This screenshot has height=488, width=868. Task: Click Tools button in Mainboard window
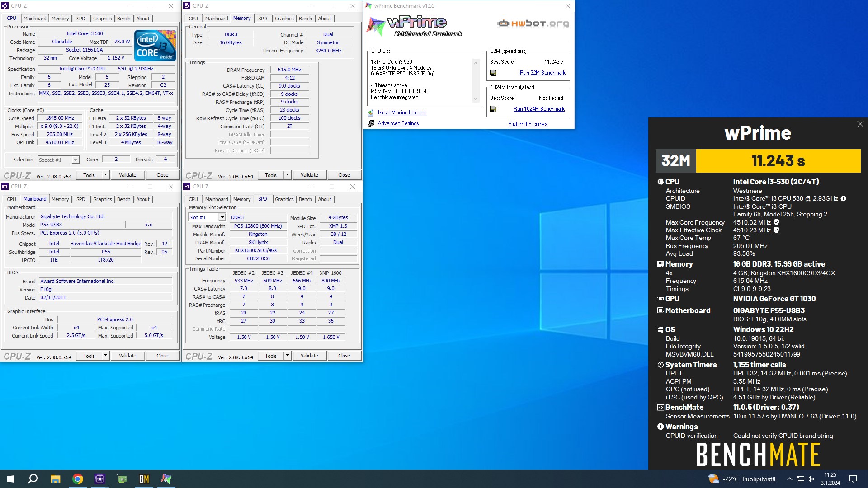(89, 356)
